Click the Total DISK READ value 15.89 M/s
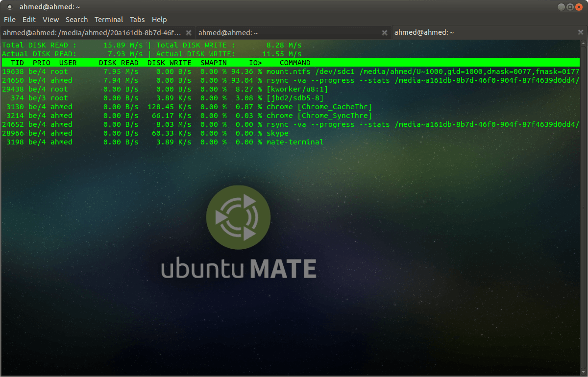The height and width of the screenshot is (377, 588). click(x=123, y=45)
